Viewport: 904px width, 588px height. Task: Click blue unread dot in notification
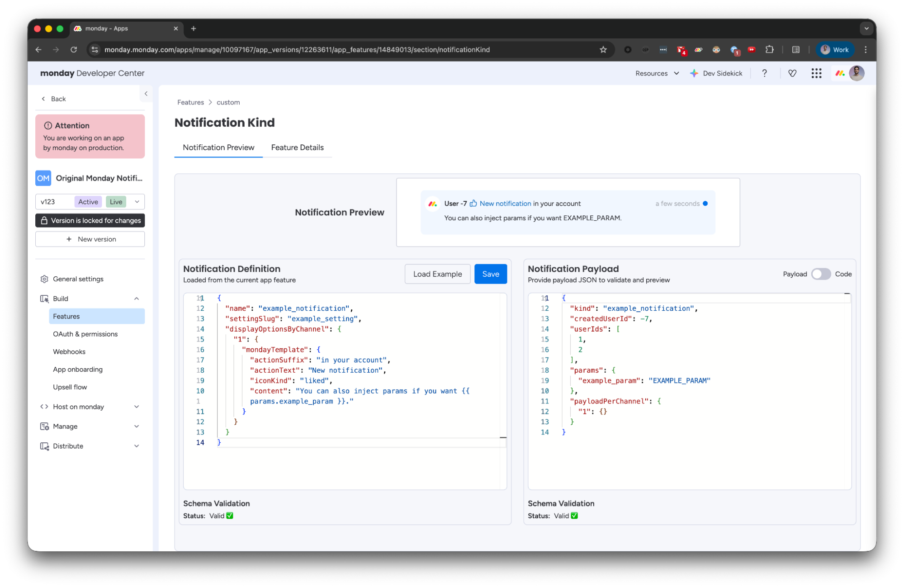coord(705,204)
